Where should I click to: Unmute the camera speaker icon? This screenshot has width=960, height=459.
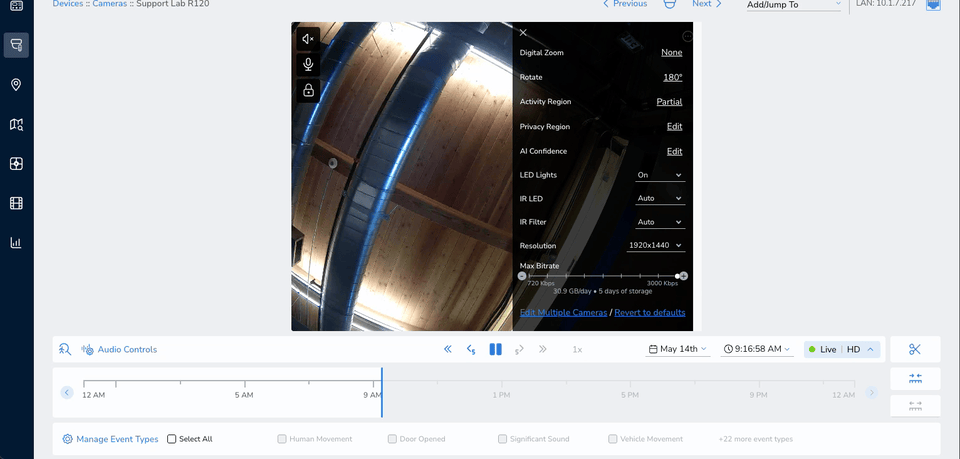pos(309,39)
